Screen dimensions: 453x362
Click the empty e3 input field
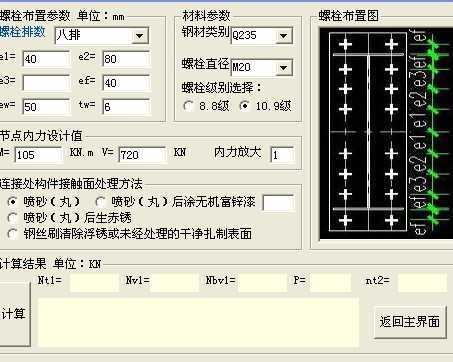point(46,83)
